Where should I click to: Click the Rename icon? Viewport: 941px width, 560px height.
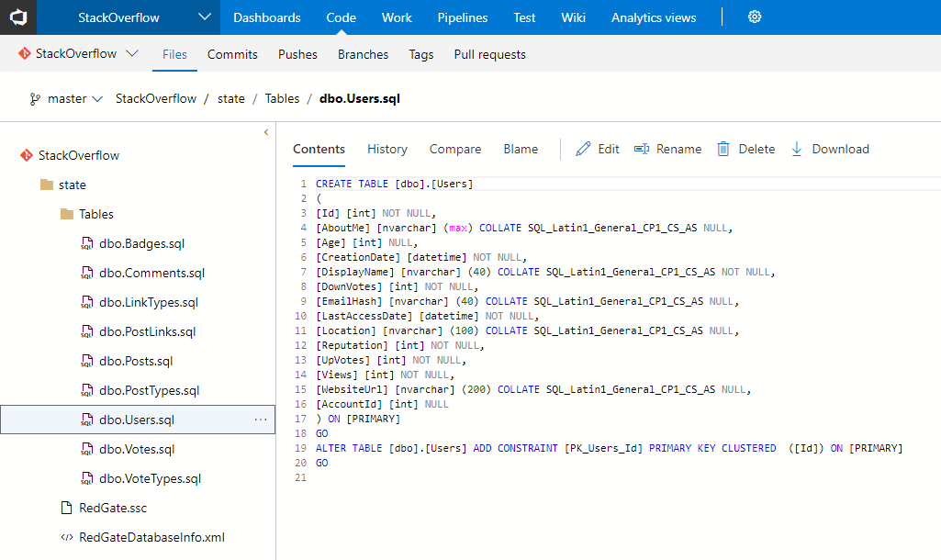pyautogui.click(x=642, y=149)
